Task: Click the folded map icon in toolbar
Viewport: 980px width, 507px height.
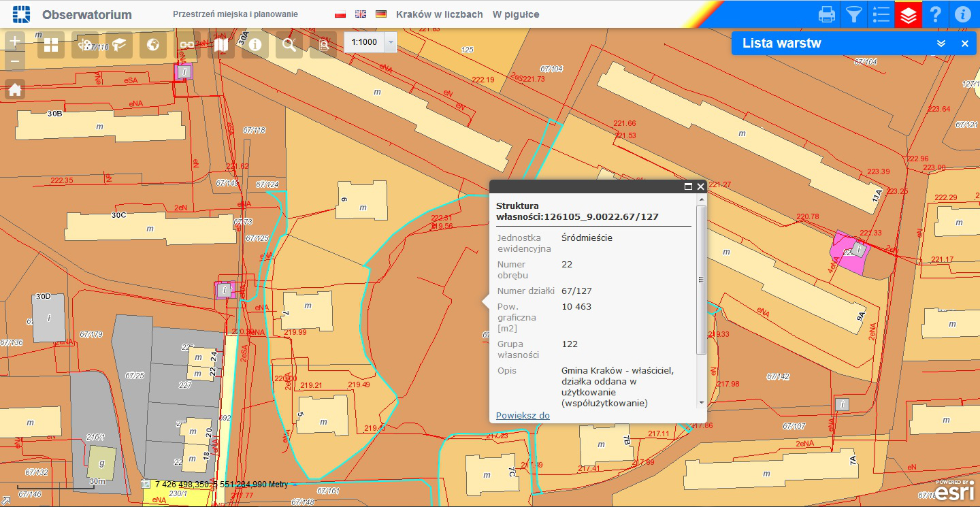Action: pyautogui.click(x=221, y=45)
